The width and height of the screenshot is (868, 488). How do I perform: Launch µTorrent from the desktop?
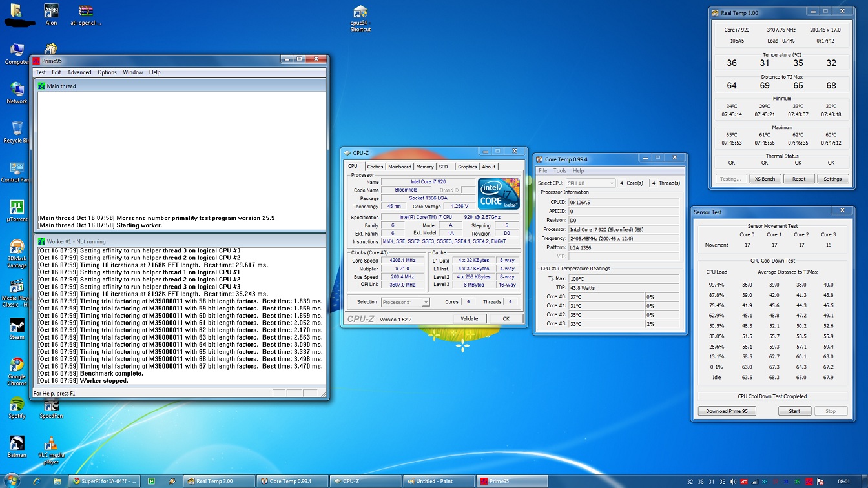(x=17, y=210)
